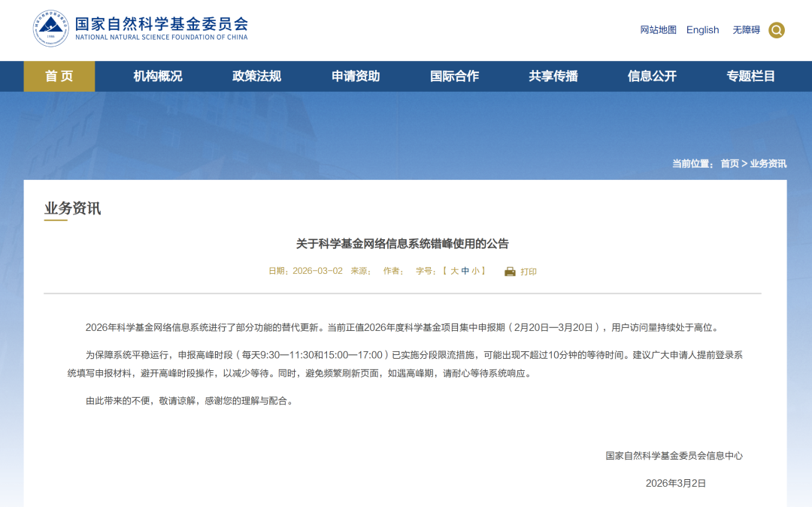Click the 无障碍 accessibility link
The image size is (812, 507).
pyautogui.click(x=745, y=30)
